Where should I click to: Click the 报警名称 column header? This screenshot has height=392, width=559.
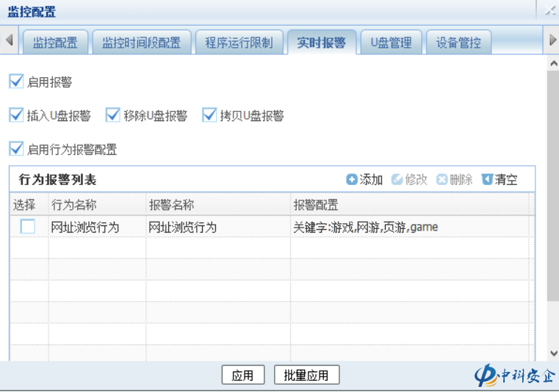pos(218,205)
